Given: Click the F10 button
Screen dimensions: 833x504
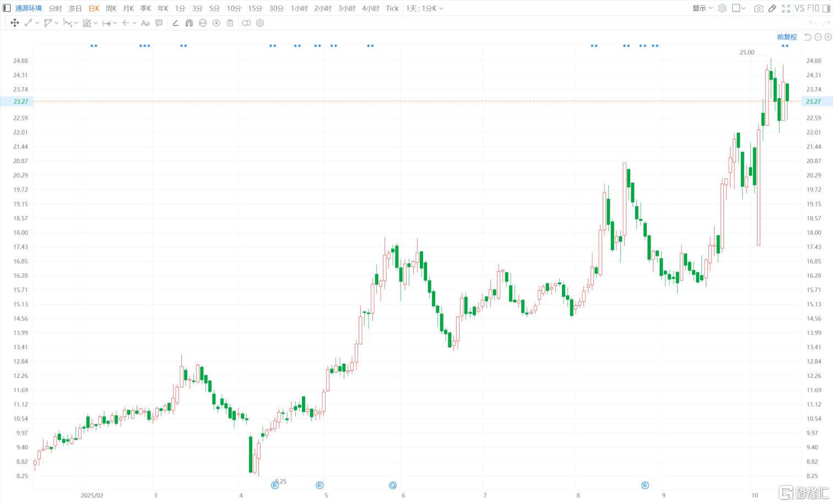Looking at the screenshot, I should click(x=813, y=8).
